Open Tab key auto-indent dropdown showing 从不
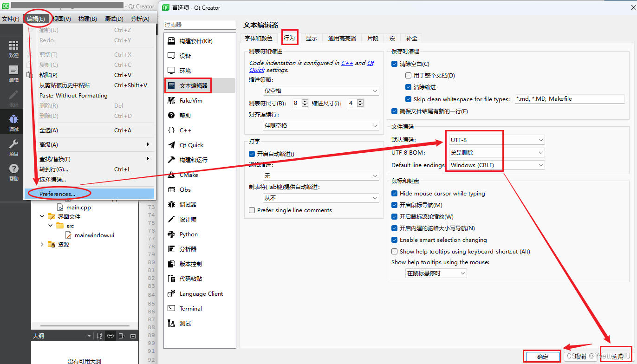Image resolution: width=637 pixels, height=364 pixels. pyautogui.click(x=321, y=198)
